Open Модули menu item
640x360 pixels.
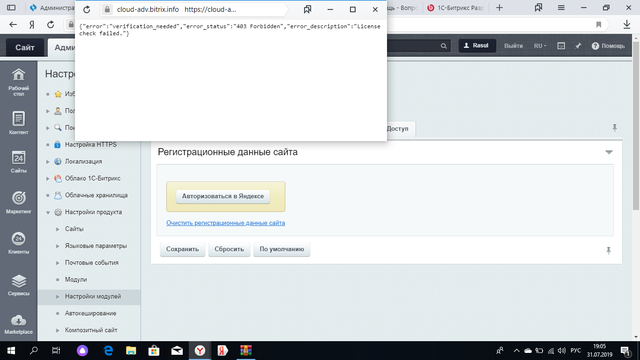(76, 280)
